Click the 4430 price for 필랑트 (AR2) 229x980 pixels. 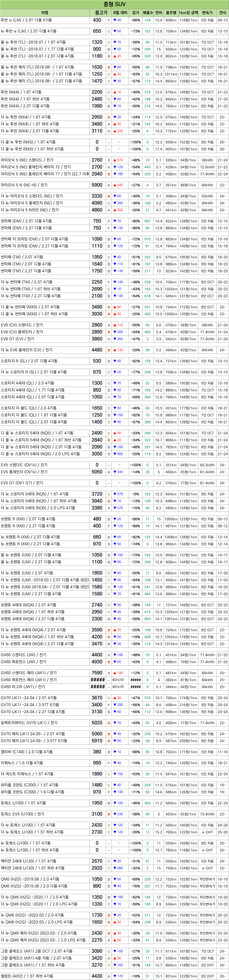click(97, 976)
